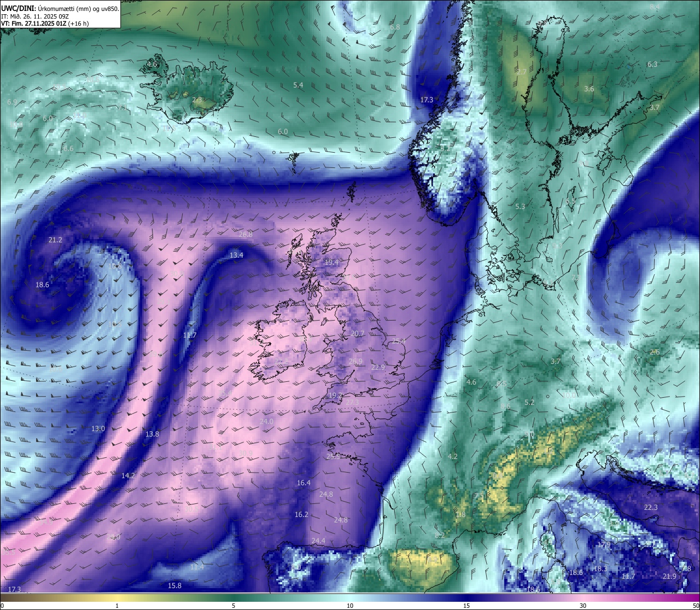Select the 3.6 value label
This screenshot has height=610, width=700.
point(588,89)
